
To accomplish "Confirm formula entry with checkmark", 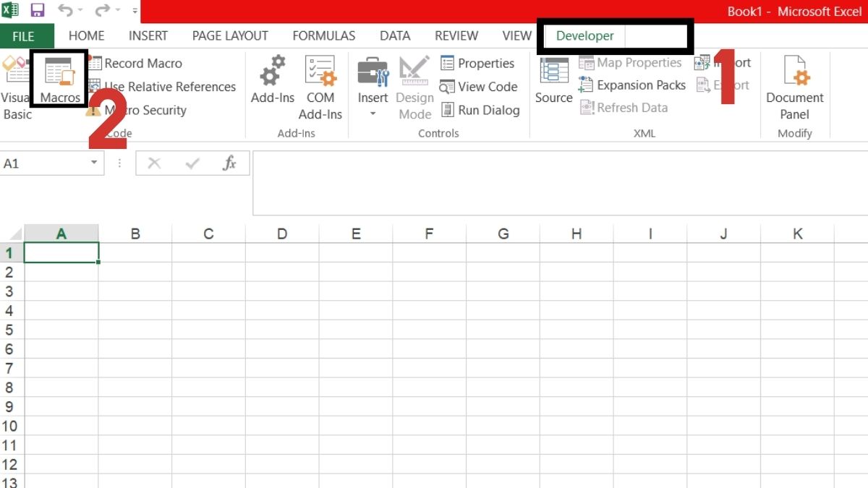I will coord(192,163).
